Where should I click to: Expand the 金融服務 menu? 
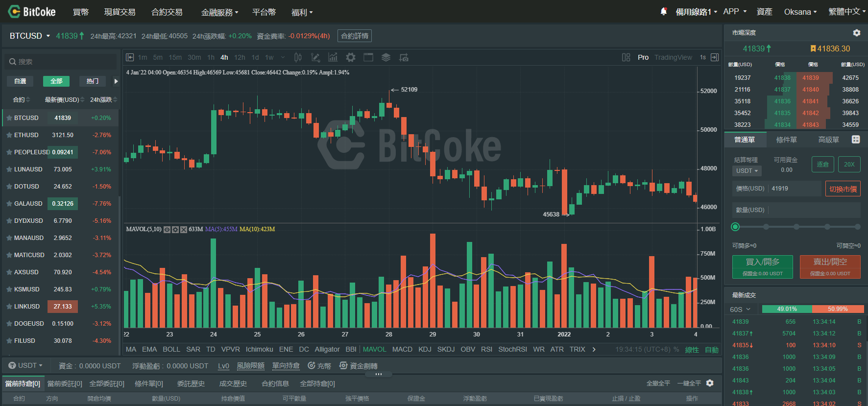(219, 12)
